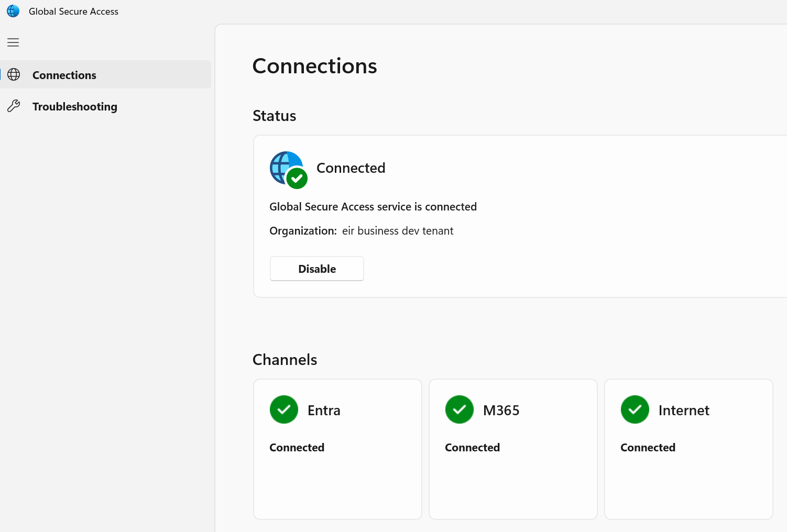The height and width of the screenshot is (532, 787).
Task: Click the Global Secure Access window title
Action: pyautogui.click(x=74, y=12)
